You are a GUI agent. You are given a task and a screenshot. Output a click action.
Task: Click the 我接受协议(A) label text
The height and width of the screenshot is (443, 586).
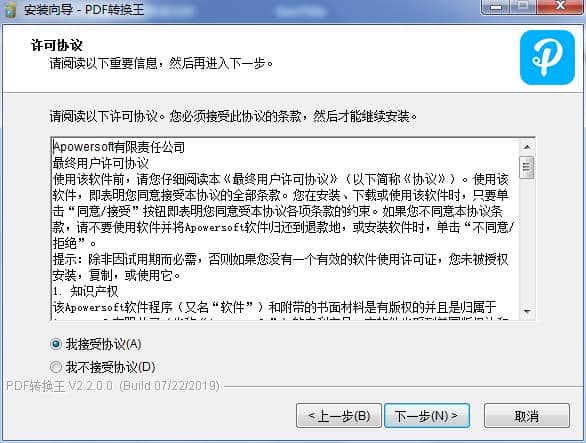click(104, 344)
